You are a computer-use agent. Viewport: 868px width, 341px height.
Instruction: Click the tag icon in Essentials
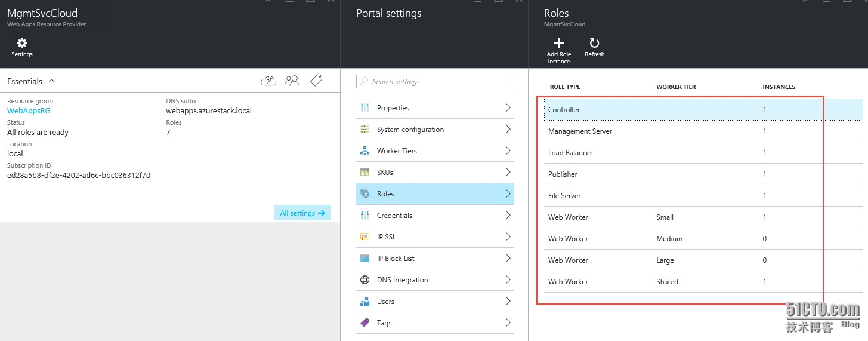316,81
